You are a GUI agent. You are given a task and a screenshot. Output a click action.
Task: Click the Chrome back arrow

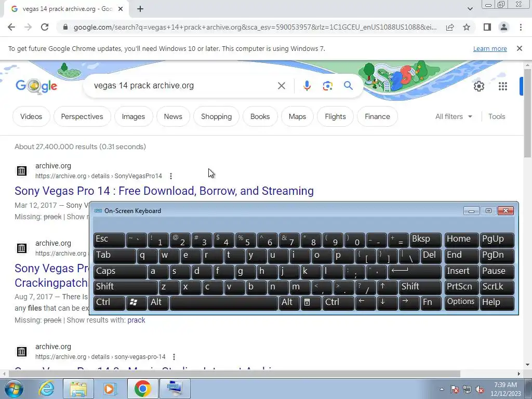pyautogui.click(x=11, y=27)
